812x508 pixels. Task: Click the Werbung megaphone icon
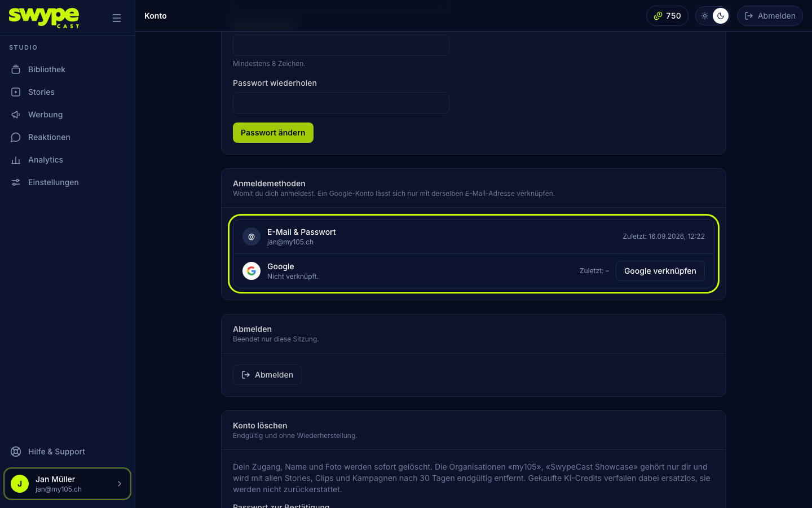16,115
